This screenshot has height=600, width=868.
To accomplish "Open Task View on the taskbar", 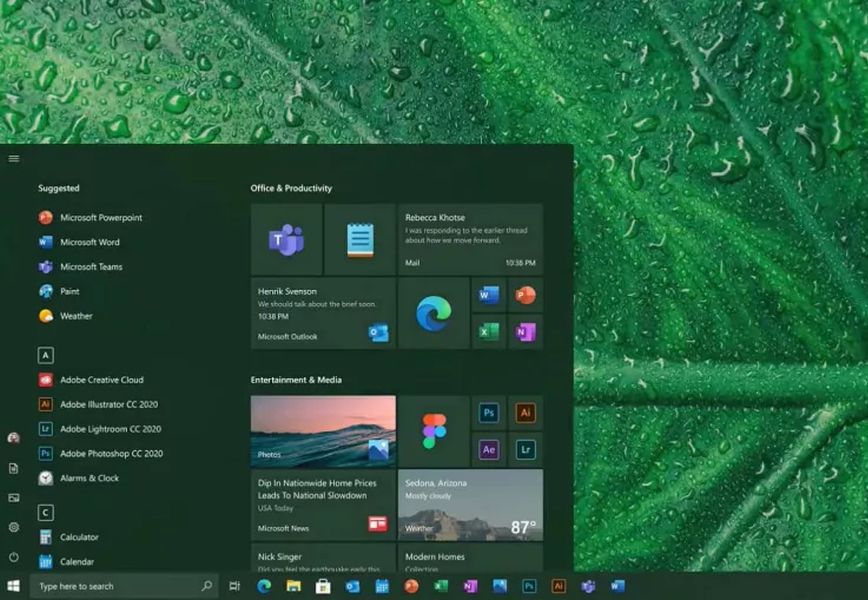I will (x=235, y=586).
